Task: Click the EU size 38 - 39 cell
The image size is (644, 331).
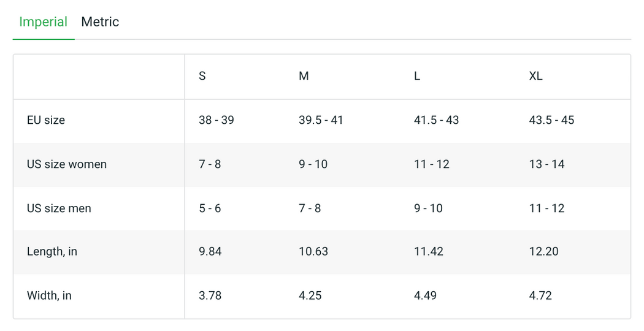Action: [217, 120]
